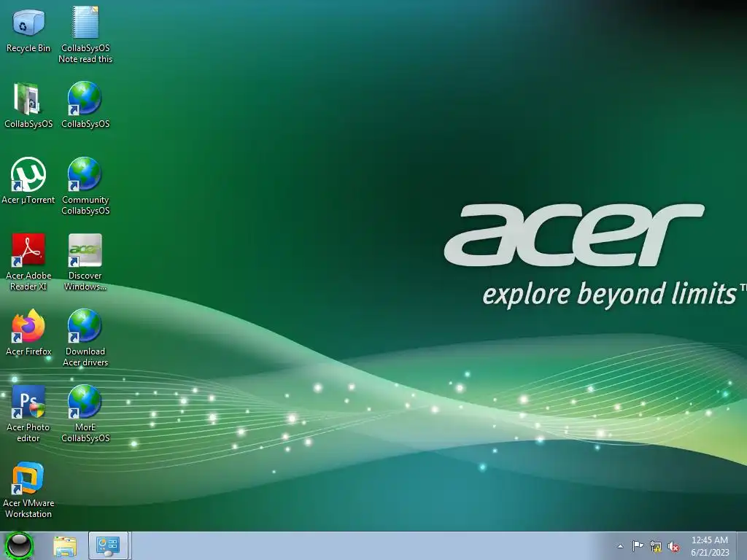Launch Acer Adobe Reader XI
Viewport: 747px width, 560px height.
[x=28, y=262]
